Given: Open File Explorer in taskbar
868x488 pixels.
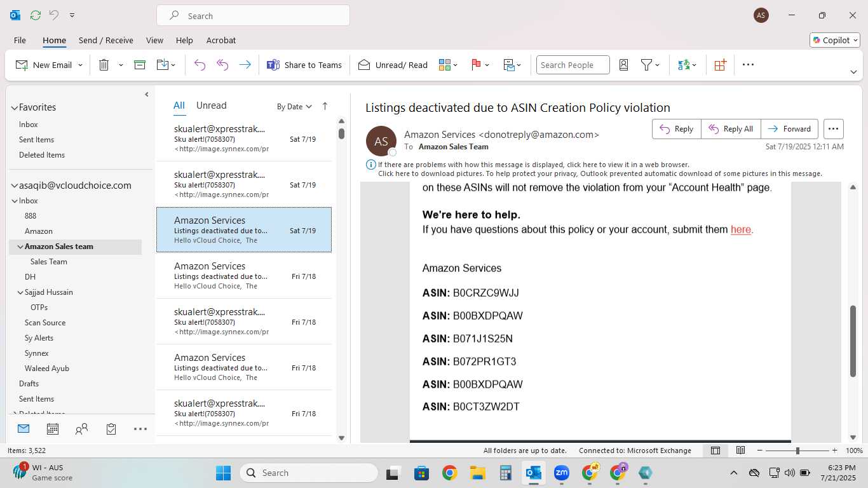Looking at the screenshot, I should pyautogui.click(x=477, y=473).
